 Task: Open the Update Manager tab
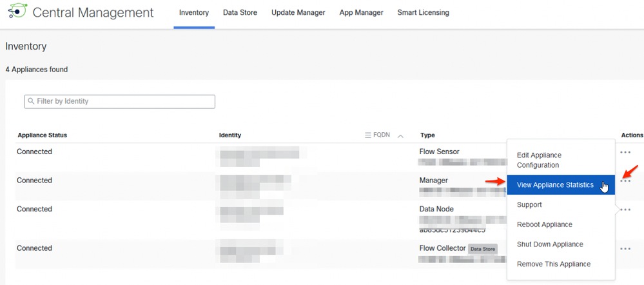[x=298, y=12]
